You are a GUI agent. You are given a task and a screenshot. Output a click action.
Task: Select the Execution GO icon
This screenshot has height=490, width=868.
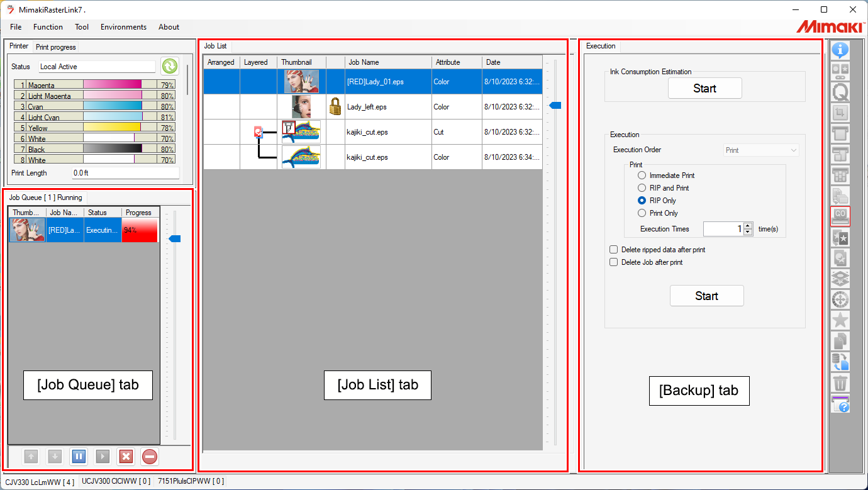point(840,216)
